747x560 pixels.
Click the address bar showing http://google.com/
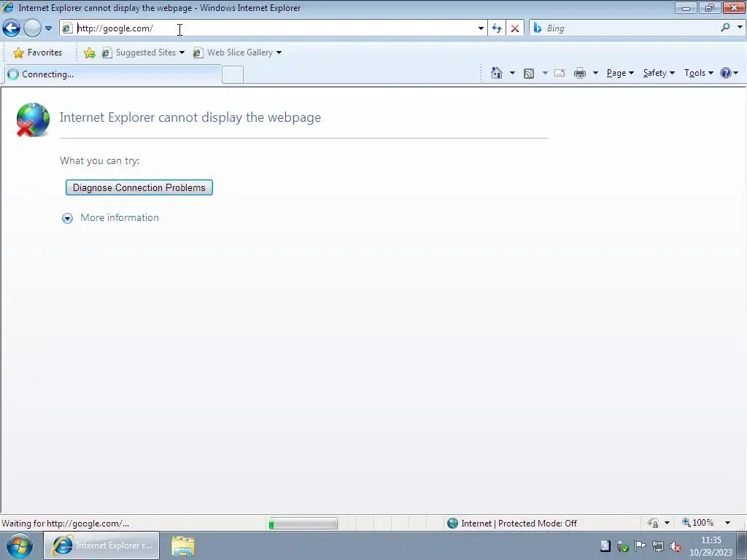pos(274,28)
